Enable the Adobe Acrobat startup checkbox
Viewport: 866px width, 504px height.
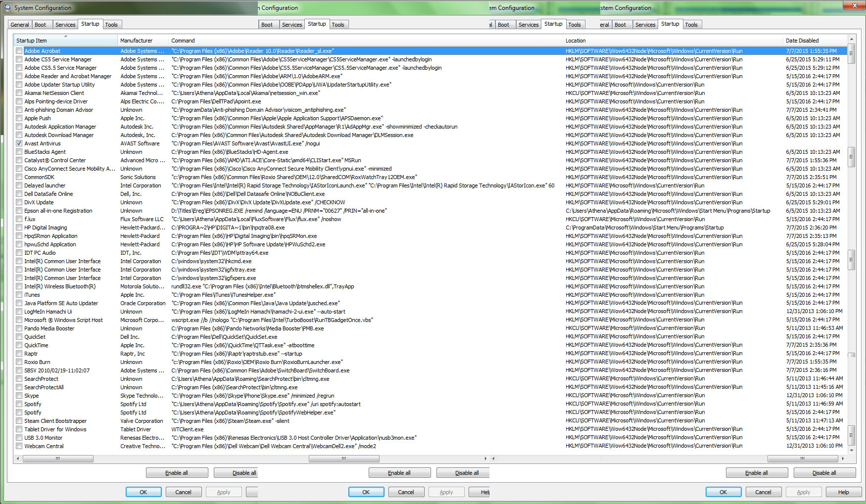pos(19,51)
